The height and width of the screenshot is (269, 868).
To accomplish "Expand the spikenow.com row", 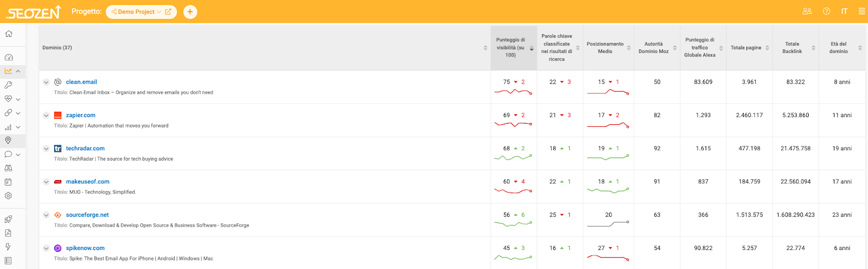I will pyautogui.click(x=46, y=248).
